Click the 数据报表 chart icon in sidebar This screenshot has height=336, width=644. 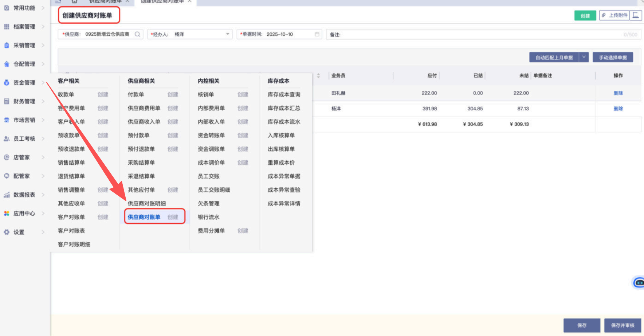[x=7, y=195]
